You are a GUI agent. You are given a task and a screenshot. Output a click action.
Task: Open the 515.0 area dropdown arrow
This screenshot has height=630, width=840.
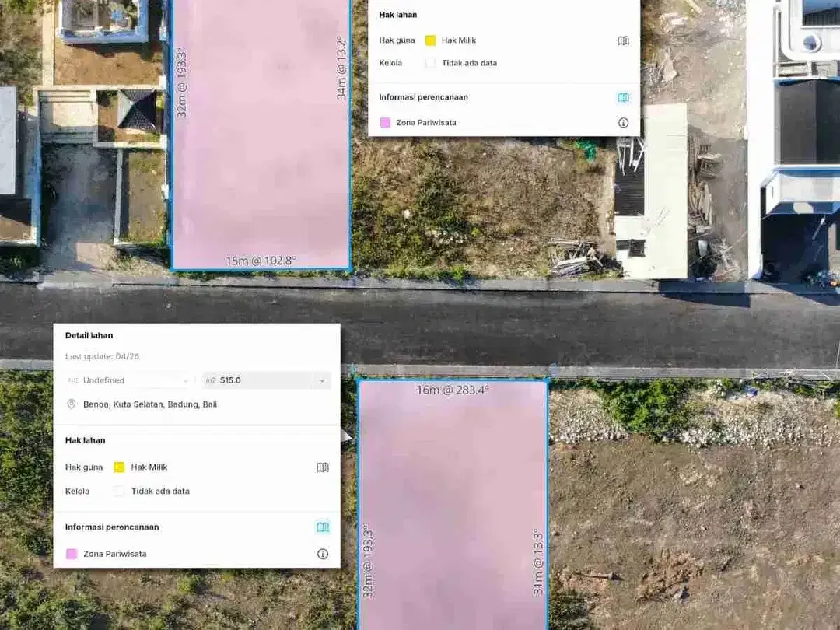(x=321, y=381)
